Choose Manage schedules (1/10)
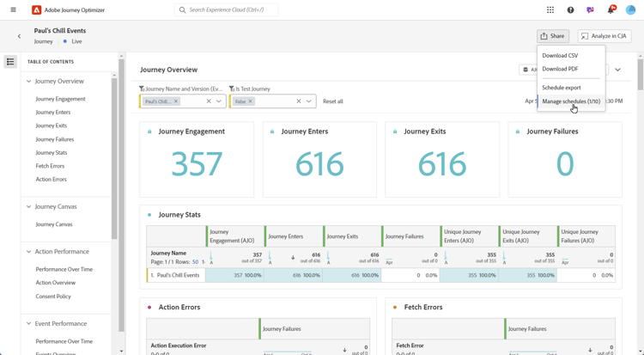Image resolution: width=644 pixels, height=355 pixels. [x=571, y=101]
